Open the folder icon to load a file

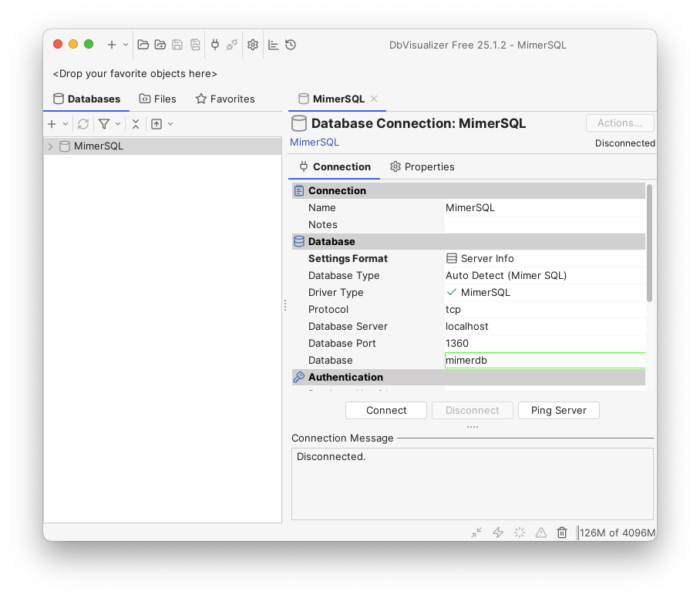coord(143,44)
